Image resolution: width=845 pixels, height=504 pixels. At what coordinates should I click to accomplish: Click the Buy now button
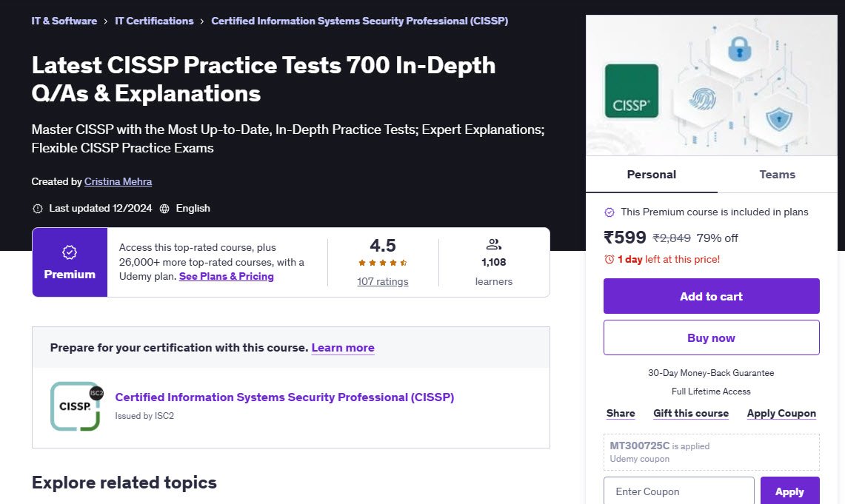(x=712, y=337)
